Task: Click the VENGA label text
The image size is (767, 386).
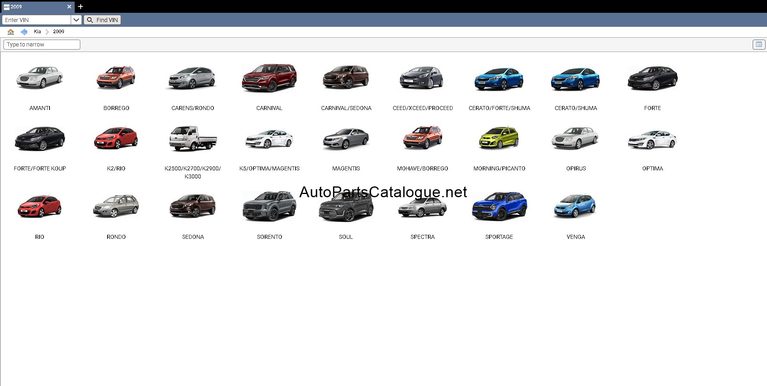Action: click(576, 237)
